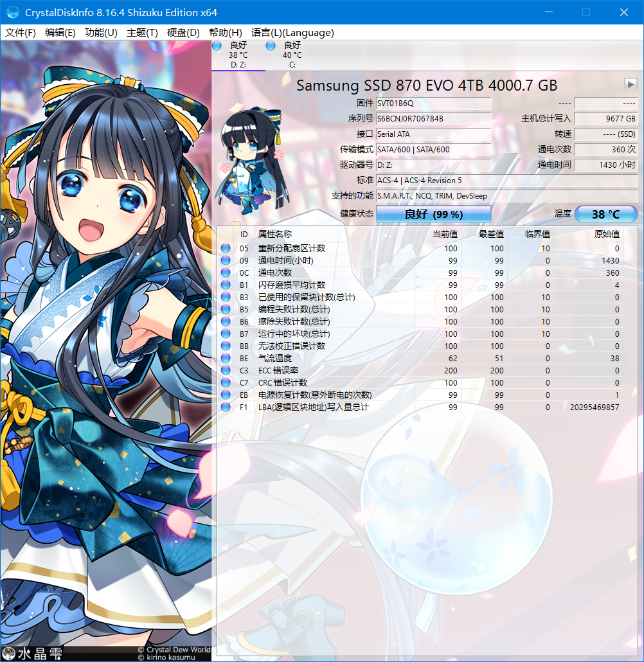Select the 电源恢复计数(意外断电的次数) row
The height and width of the screenshot is (662, 644).
point(420,395)
